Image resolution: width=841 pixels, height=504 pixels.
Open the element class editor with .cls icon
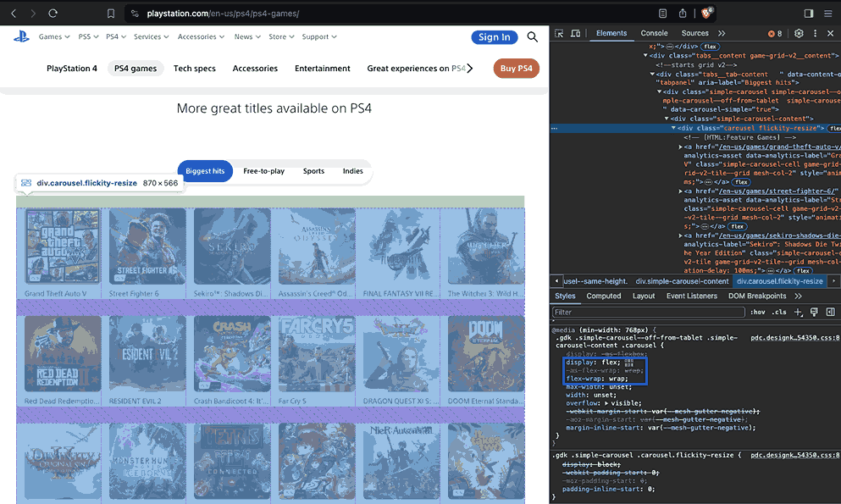778,313
